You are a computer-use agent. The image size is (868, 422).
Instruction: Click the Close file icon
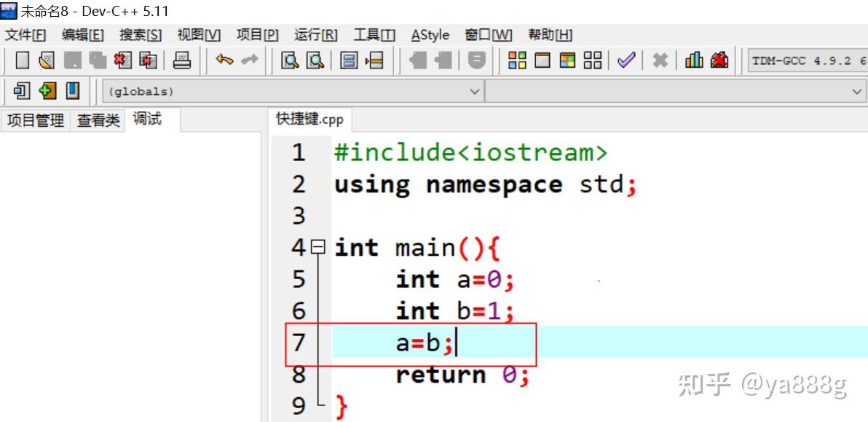coord(123,60)
